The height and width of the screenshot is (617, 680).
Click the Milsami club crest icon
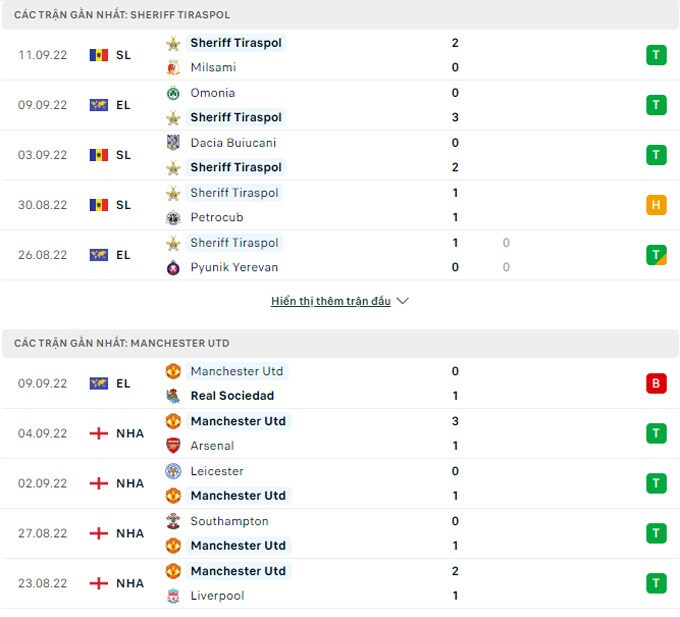173,68
